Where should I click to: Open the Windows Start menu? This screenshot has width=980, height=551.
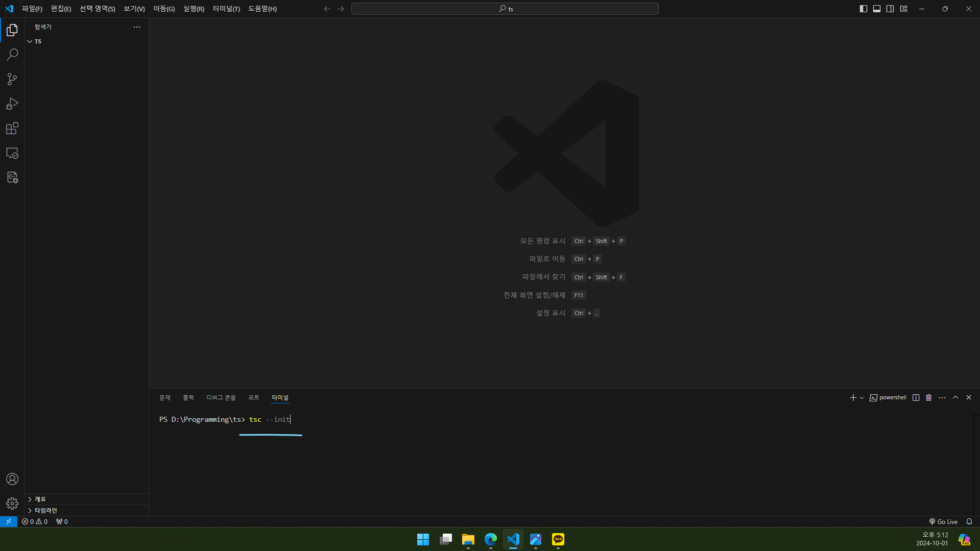click(423, 539)
